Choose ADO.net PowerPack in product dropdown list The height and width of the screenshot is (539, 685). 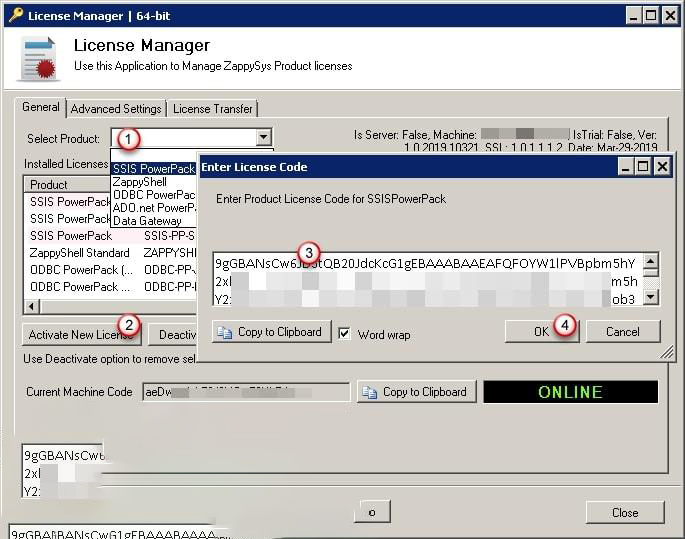pos(153,208)
